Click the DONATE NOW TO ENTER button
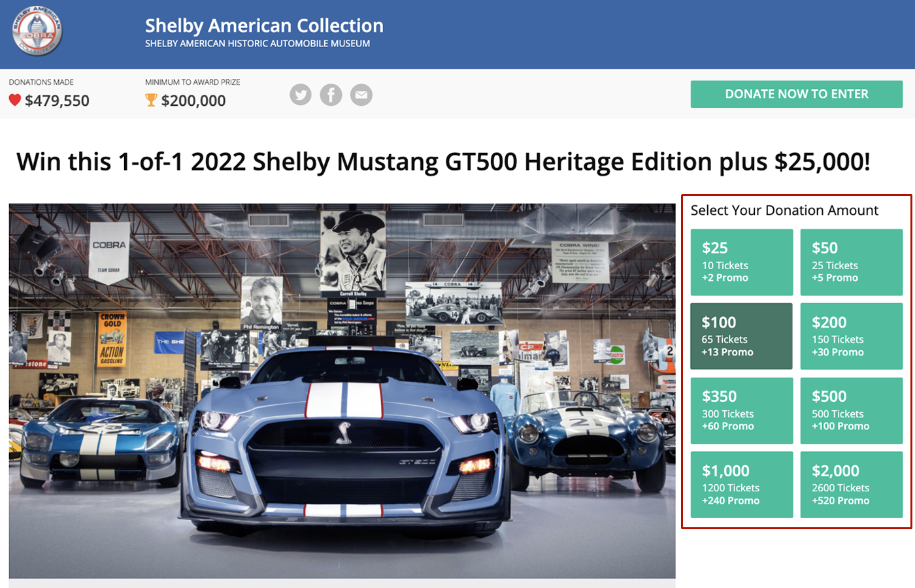The image size is (915, 588). [796, 94]
